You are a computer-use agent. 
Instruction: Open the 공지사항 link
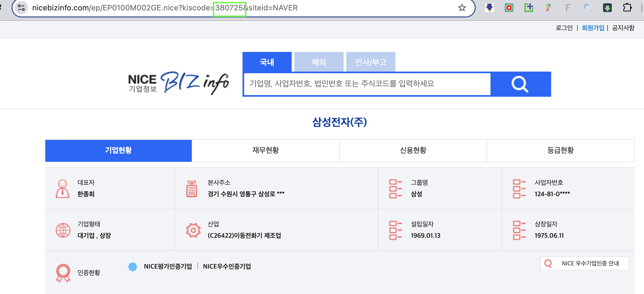pyautogui.click(x=623, y=28)
